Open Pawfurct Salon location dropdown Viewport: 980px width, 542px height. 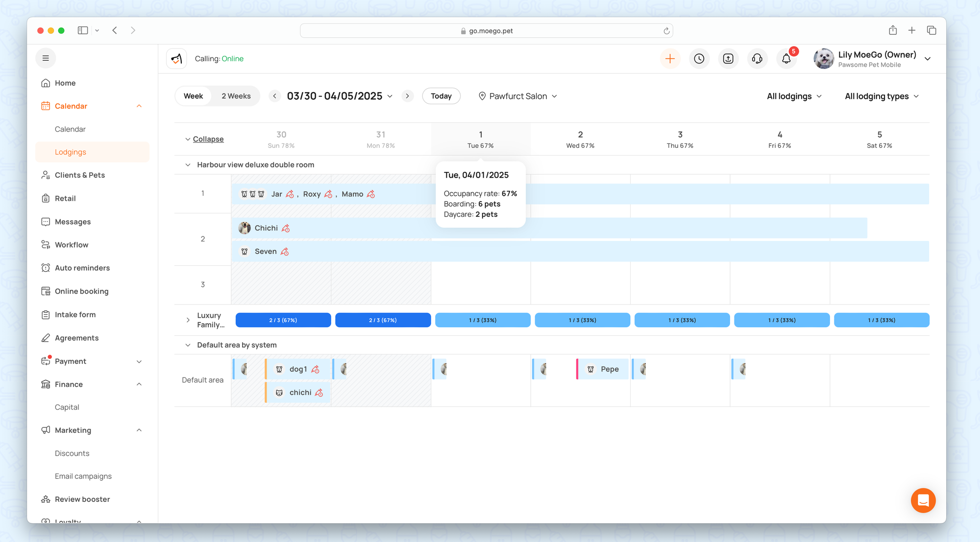[x=517, y=96]
